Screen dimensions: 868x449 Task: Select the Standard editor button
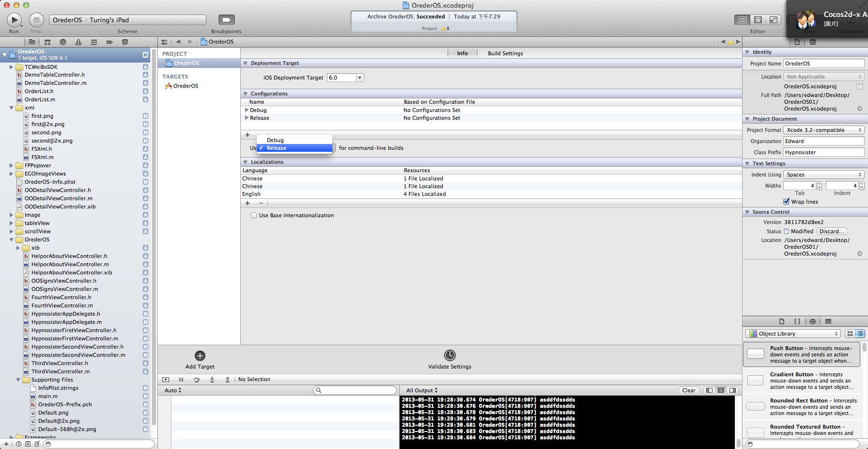(x=742, y=20)
